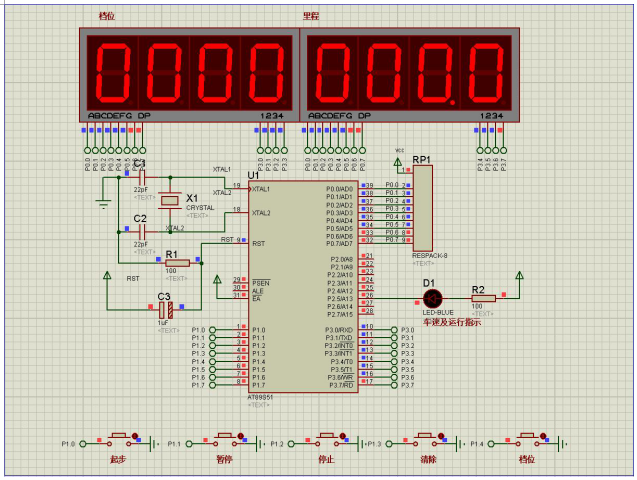This screenshot has height=480, width=637.
Task: Click the P2.5/A13 pin label in U1
Action: tap(342, 299)
